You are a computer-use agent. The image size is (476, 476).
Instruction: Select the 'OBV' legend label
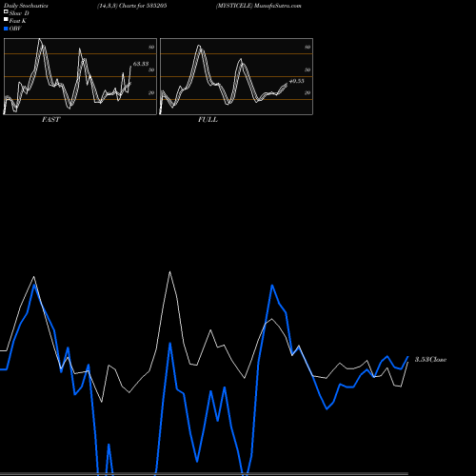click(x=15, y=29)
